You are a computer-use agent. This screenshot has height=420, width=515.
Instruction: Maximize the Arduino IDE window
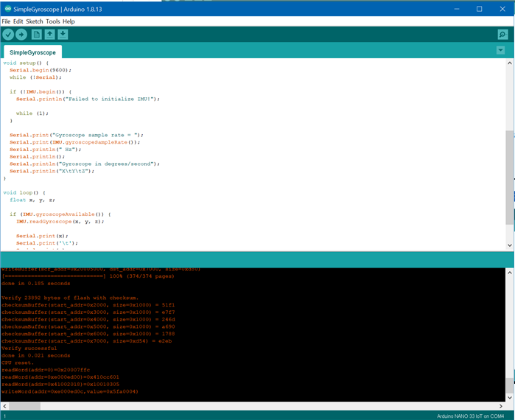(x=479, y=9)
